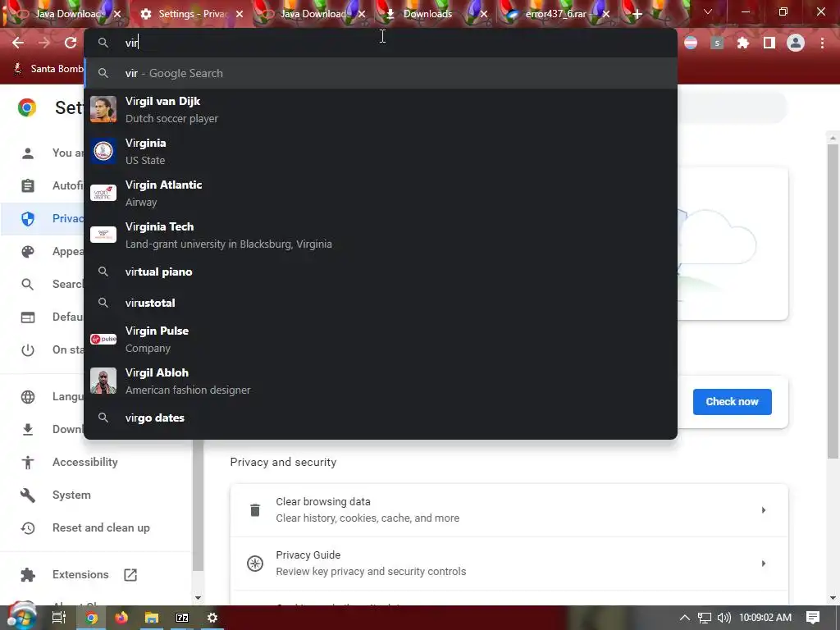The height and width of the screenshot is (630, 840).
Task: Open the profile avatar menu
Action: 796,43
